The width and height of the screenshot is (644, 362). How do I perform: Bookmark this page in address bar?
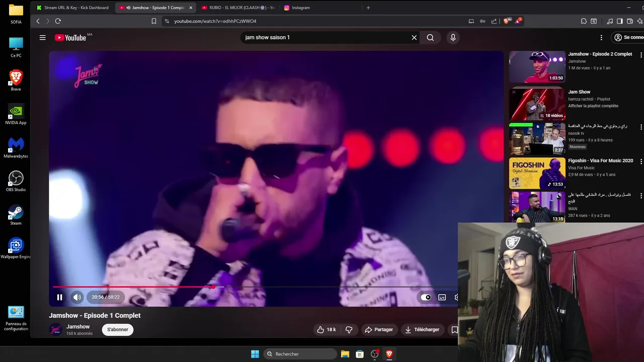(x=154, y=21)
